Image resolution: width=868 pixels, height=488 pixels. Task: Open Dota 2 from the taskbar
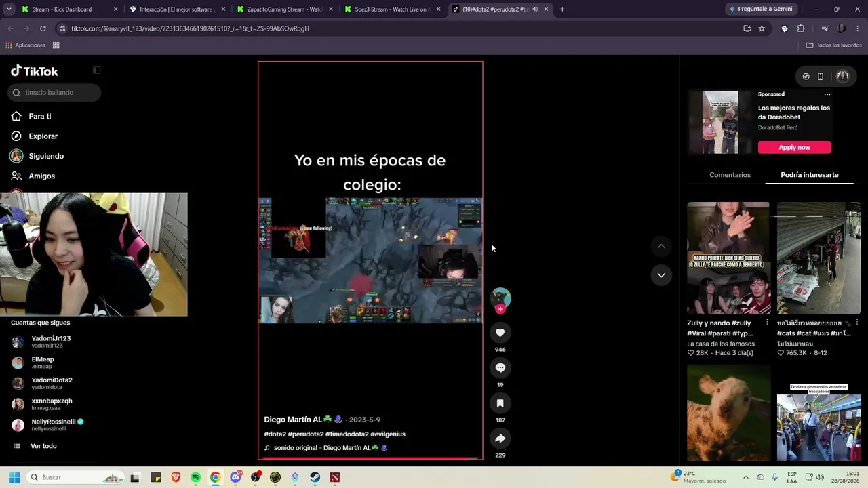335,477
